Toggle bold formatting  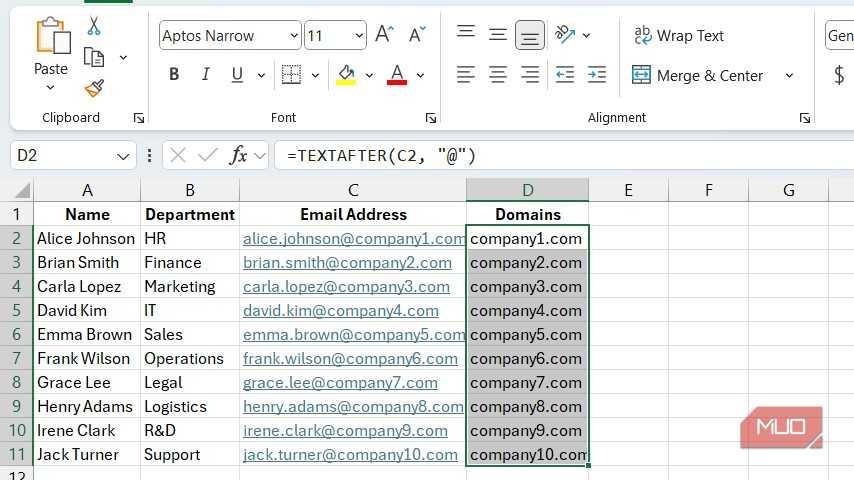point(174,75)
